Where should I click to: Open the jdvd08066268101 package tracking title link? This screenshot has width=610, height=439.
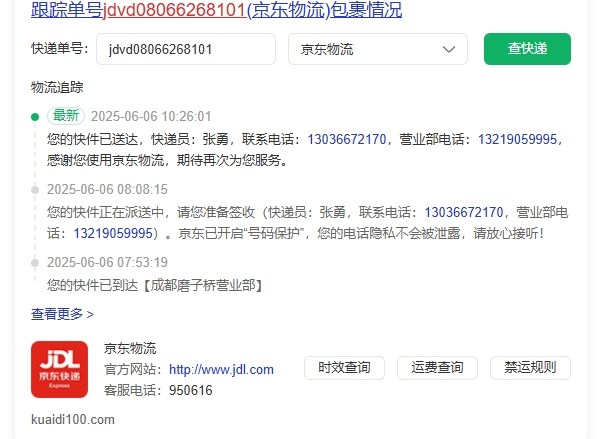(216, 10)
